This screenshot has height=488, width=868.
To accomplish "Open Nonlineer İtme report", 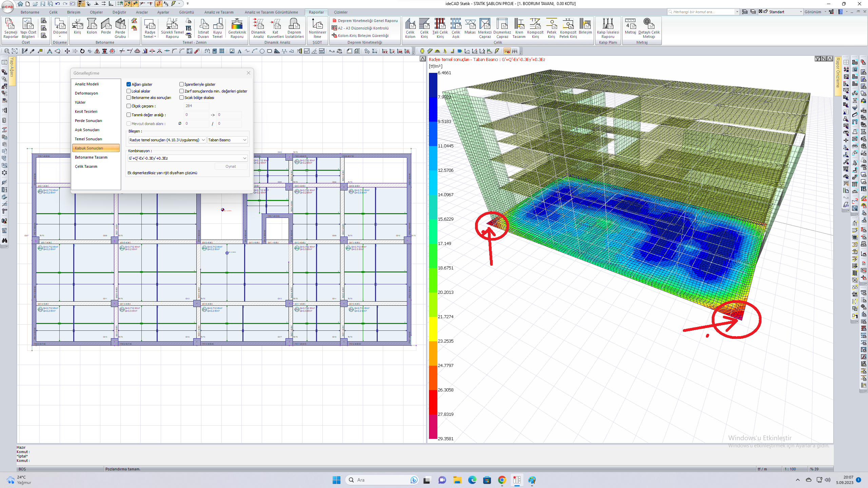I will point(317,28).
